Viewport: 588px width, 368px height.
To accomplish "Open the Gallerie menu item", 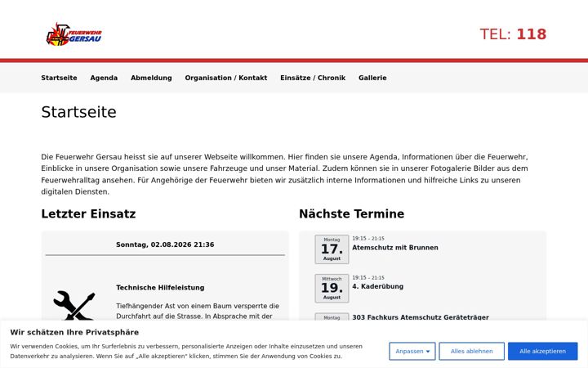I will 372,78.
